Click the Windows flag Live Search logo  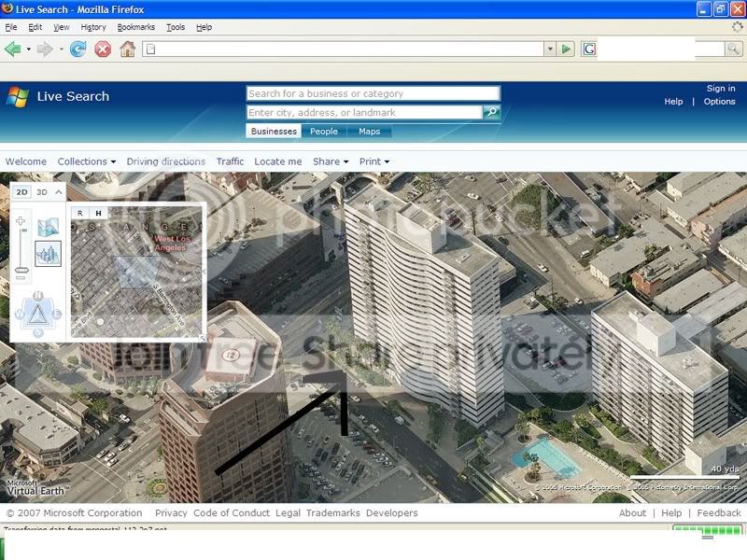[18, 97]
